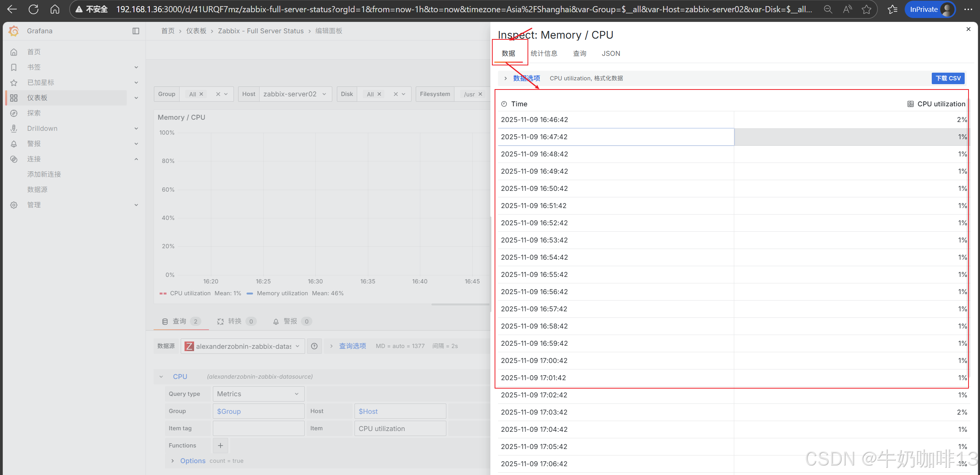Open the Query type Metrics dropdown
The width and height of the screenshot is (980, 475).
258,394
